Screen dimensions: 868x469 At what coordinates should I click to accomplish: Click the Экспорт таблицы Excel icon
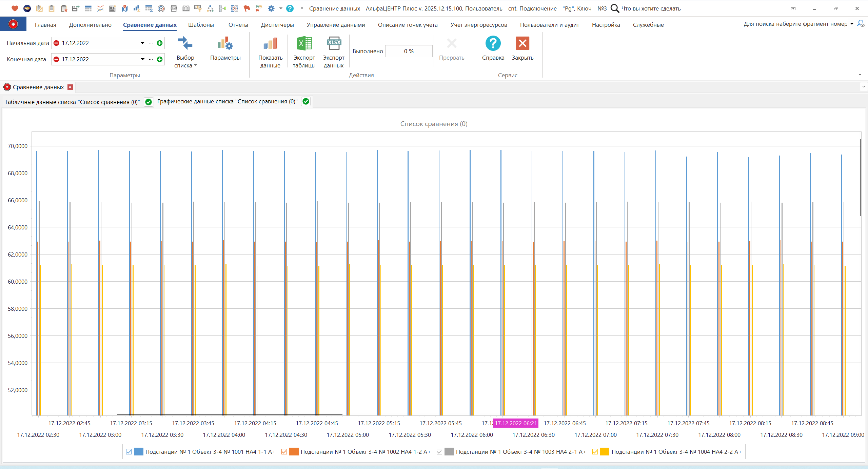[304, 44]
